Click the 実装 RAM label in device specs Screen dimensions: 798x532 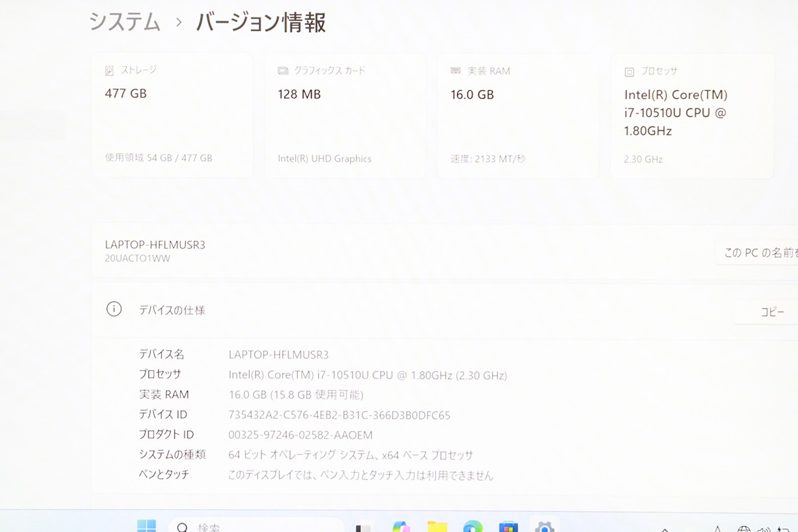[164, 394]
